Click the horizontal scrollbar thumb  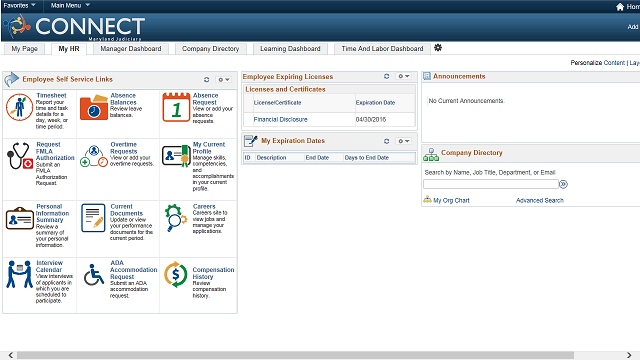pos(295,355)
